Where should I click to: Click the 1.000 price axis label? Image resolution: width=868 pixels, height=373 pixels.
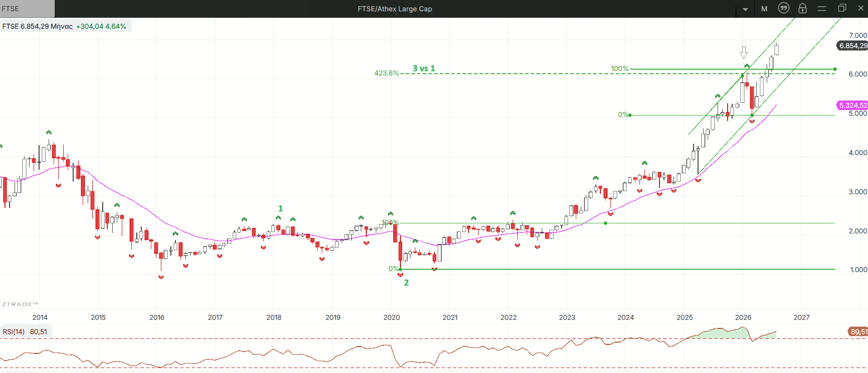click(x=858, y=270)
